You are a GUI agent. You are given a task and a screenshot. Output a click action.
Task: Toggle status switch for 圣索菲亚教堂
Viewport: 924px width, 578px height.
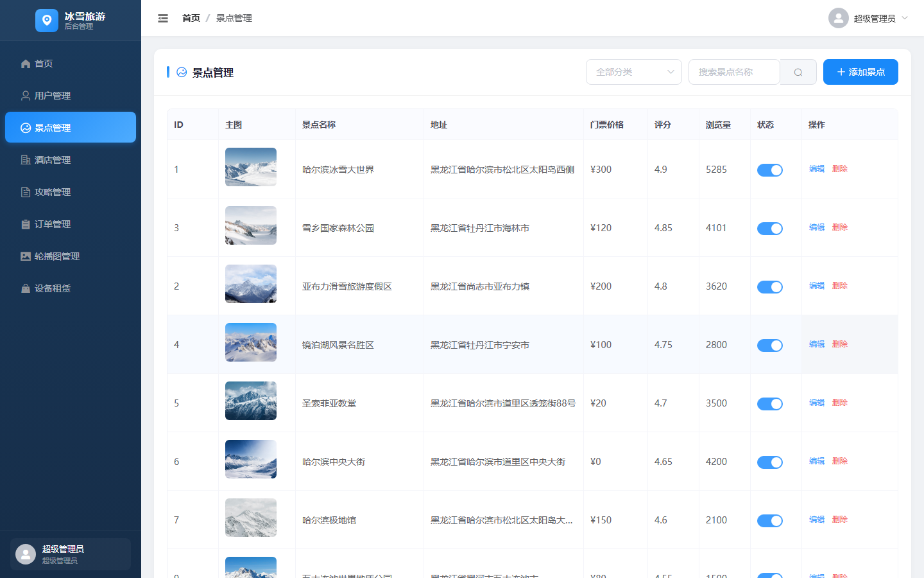point(770,404)
